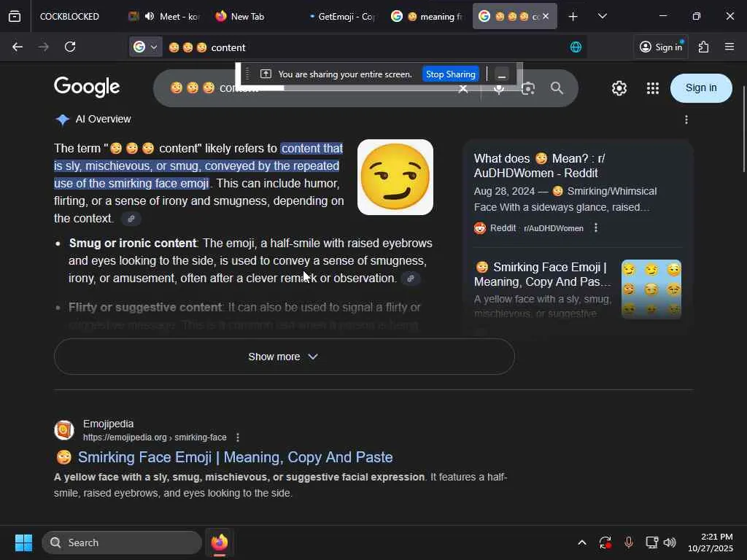Click the page vertical scrollbar

(x=743, y=130)
